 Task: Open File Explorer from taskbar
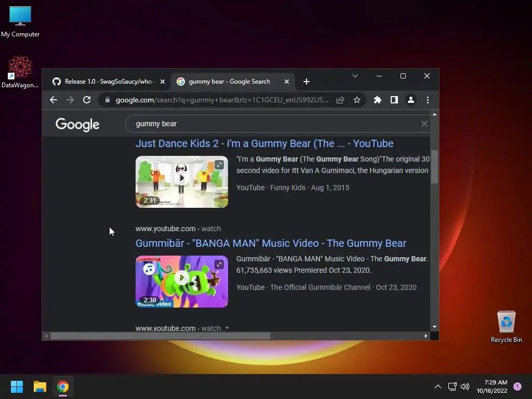point(39,387)
